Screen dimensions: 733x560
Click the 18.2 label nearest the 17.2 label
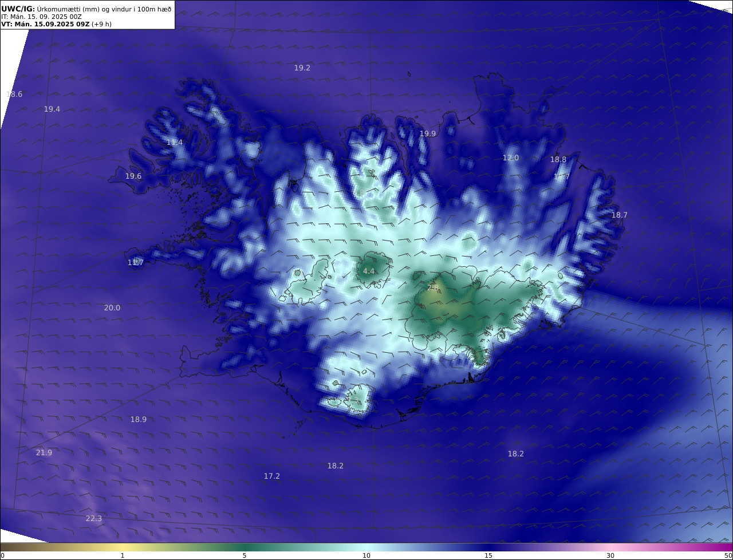pyautogui.click(x=336, y=466)
